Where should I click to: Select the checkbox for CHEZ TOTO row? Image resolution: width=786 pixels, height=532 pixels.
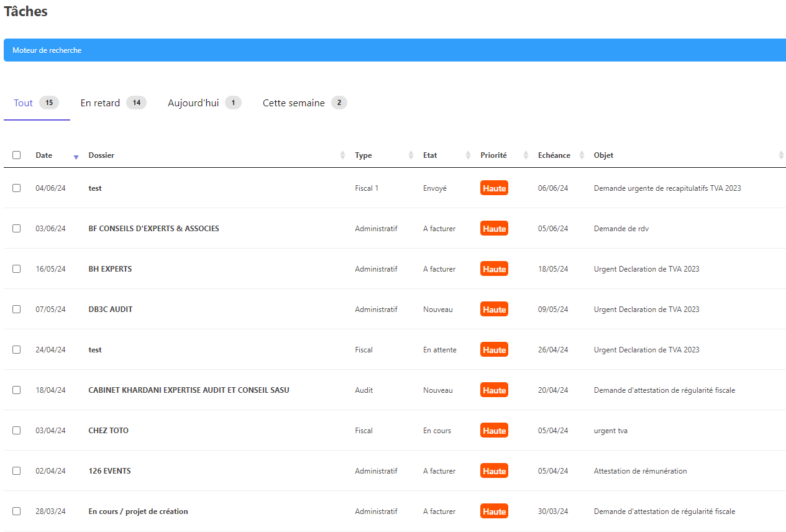17,431
